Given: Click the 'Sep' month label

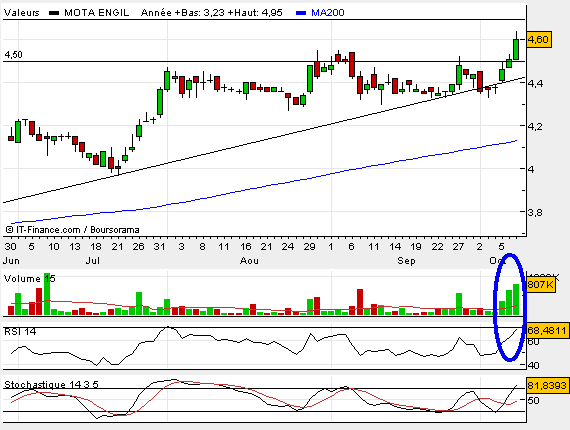Looking at the screenshot, I should [406, 261].
